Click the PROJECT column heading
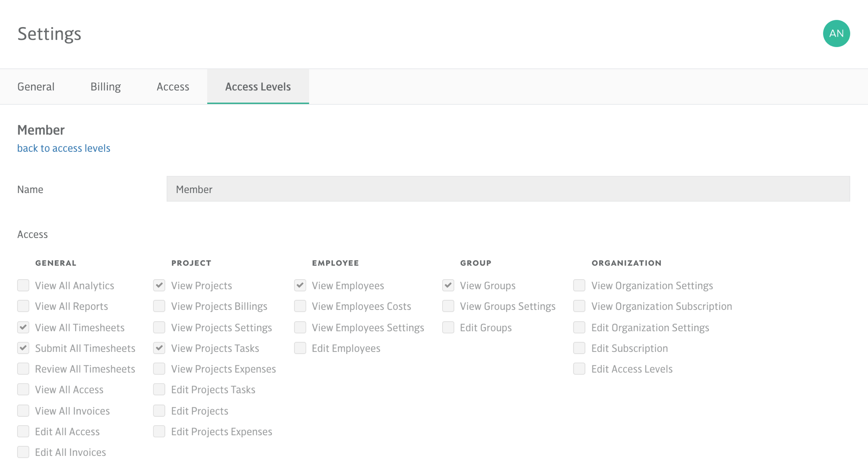This screenshot has width=868, height=473. pos(191,263)
